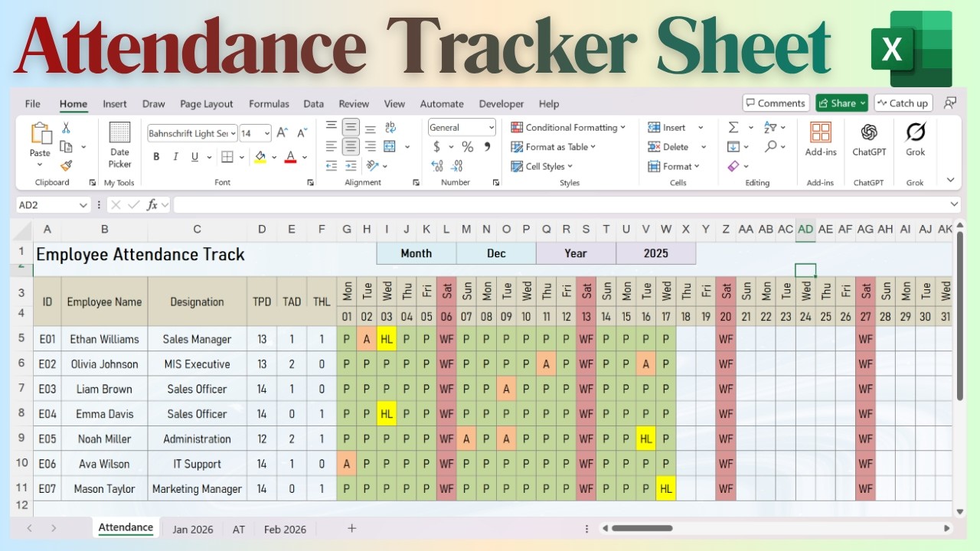Image resolution: width=980 pixels, height=551 pixels.
Task: Click the Cut scissors icon
Action: pyautogui.click(x=66, y=128)
